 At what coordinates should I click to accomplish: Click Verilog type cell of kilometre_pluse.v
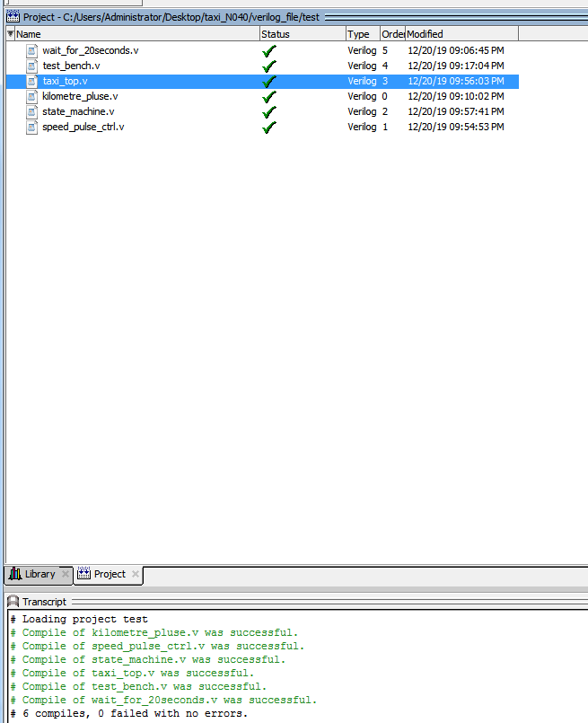(362, 96)
